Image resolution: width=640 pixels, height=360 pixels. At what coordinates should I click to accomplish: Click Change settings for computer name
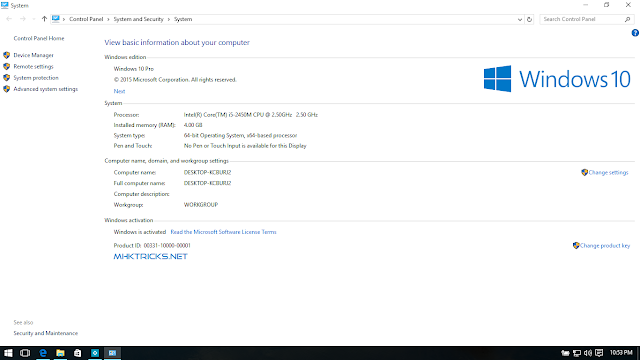(x=608, y=172)
